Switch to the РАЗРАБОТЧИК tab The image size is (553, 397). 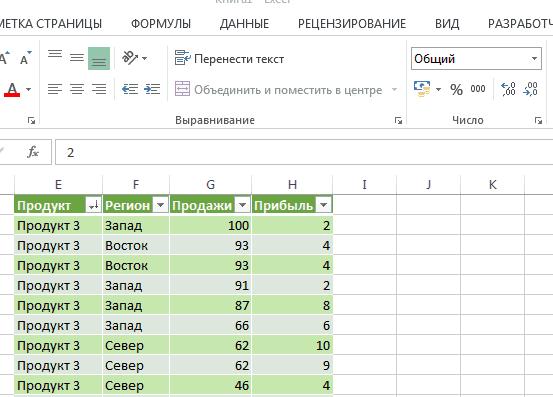(x=520, y=24)
